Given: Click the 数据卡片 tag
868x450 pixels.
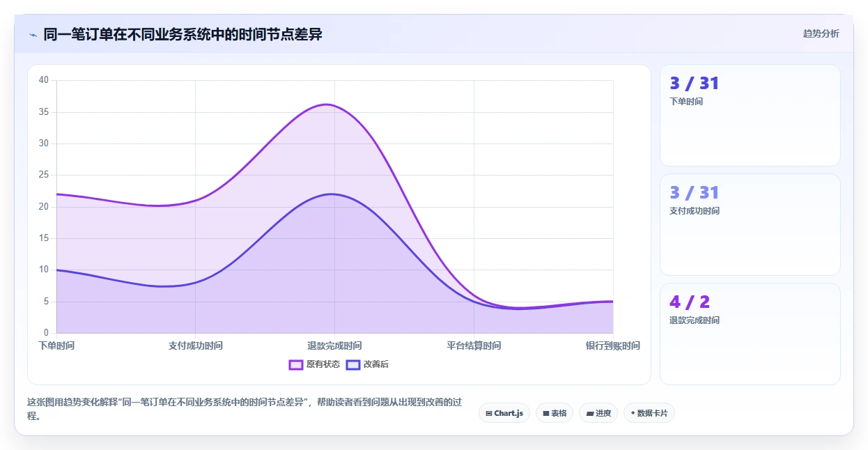Looking at the screenshot, I should pos(649,413).
